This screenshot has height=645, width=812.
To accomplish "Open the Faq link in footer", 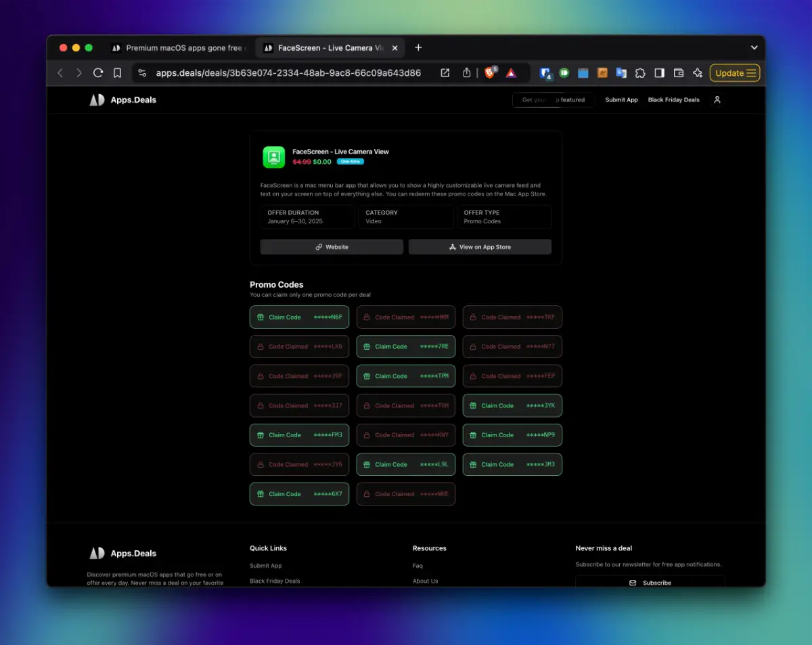I will pyautogui.click(x=418, y=566).
